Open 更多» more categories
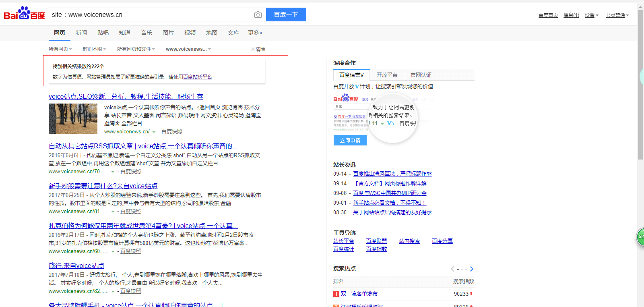 (x=255, y=33)
